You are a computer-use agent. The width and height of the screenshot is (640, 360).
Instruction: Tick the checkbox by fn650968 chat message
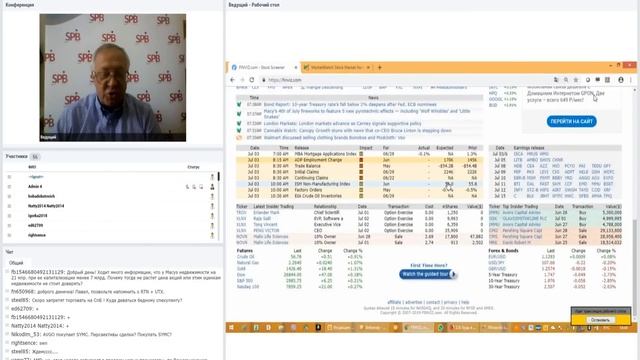click(x=7, y=291)
